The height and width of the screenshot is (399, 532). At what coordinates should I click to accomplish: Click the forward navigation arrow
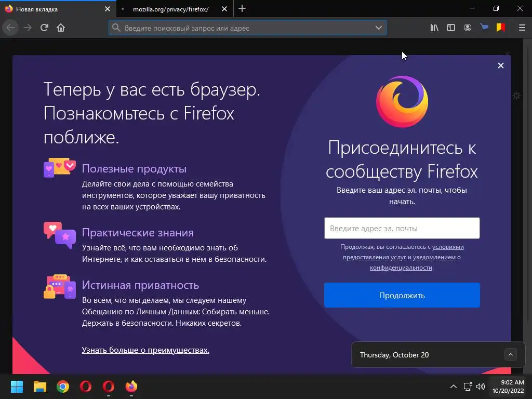click(28, 28)
